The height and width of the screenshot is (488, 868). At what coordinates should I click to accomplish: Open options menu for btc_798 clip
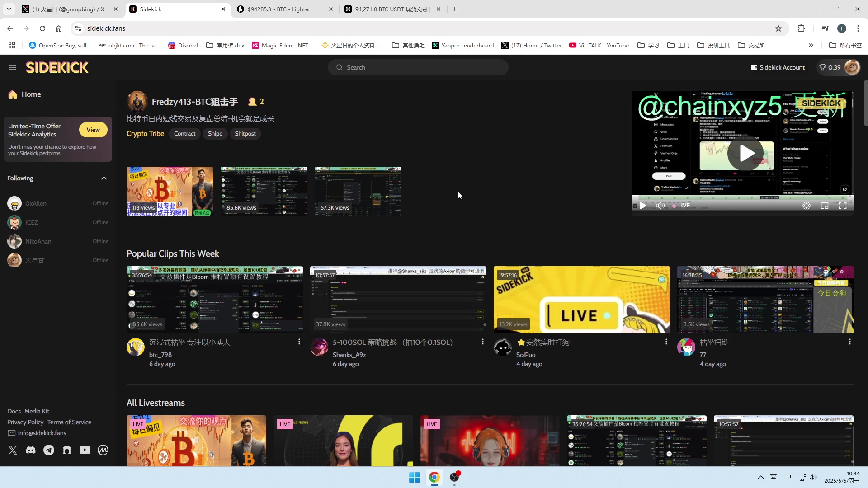(x=299, y=342)
